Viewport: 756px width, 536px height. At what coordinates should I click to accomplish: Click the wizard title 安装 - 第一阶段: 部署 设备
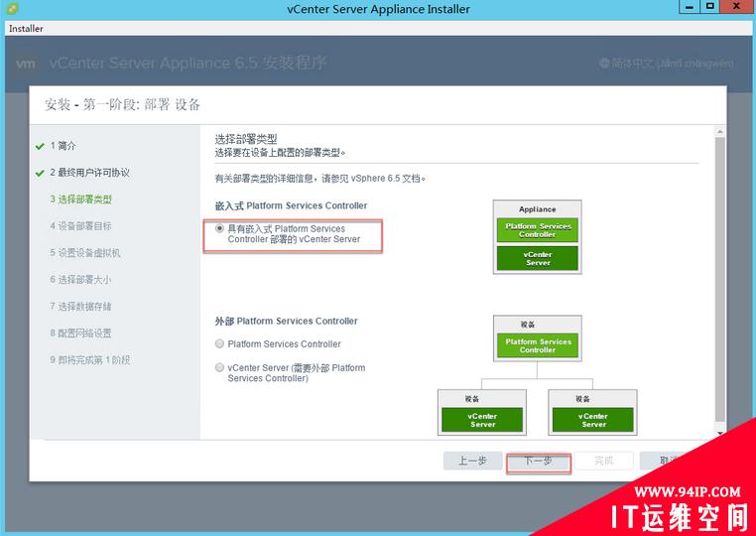tap(122, 104)
